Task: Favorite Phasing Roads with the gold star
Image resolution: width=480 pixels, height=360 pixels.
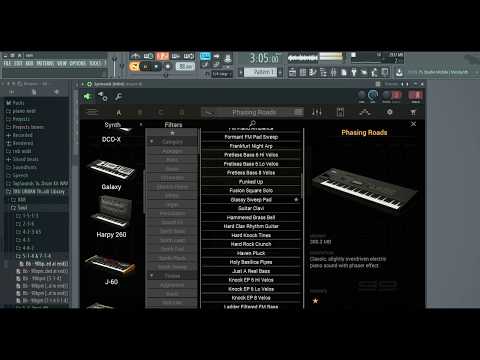Action: click(x=315, y=301)
